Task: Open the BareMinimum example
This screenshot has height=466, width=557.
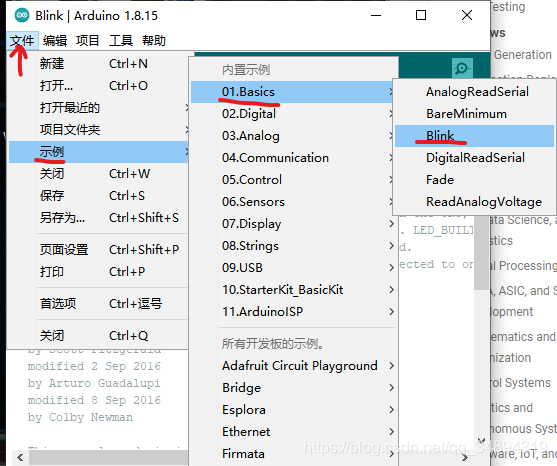Action: [474, 114]
